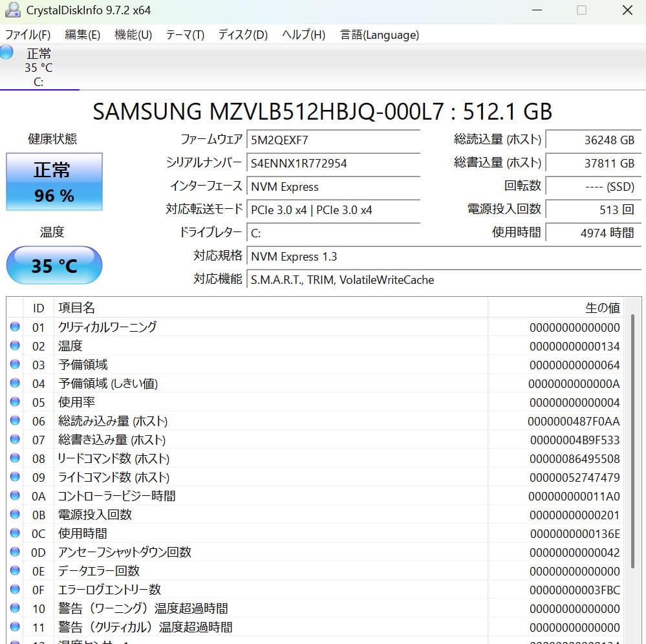Open the 言語(Language) menu
Image resolution: width=646 pixels, height=644 pixels.
(378, 35)
